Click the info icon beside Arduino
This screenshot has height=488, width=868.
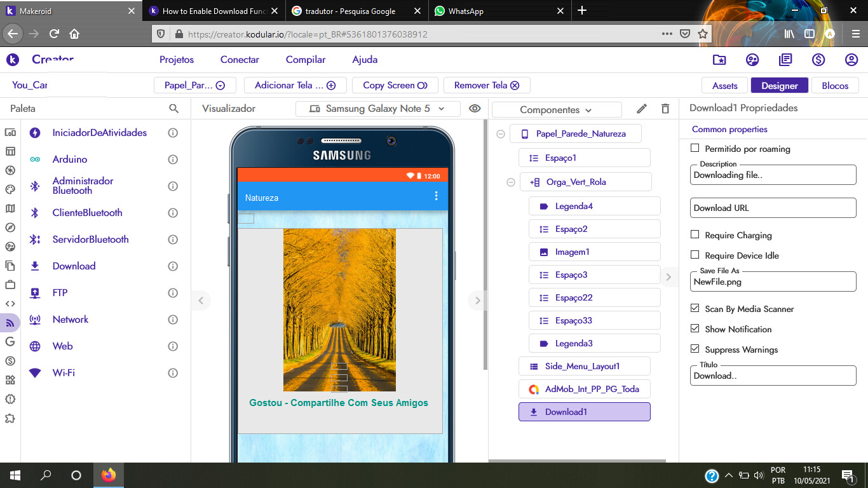pyautogui.click(x=172, y=159)
